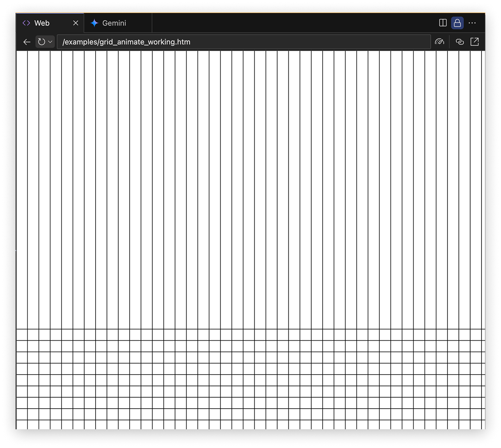Open the performance gauge icon
Screen dimensions: 501x448
click(439, 42)
